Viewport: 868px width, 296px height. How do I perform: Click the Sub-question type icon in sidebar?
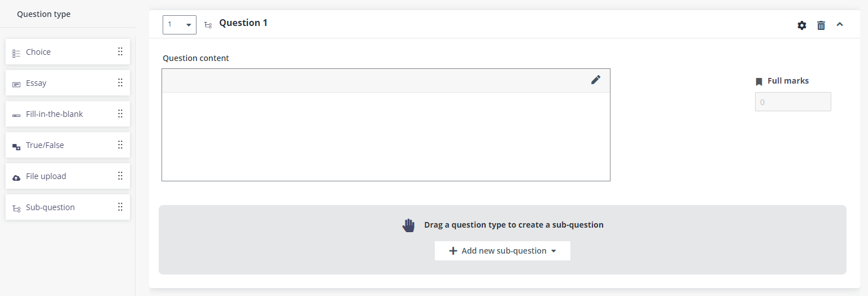click(16, 208)
